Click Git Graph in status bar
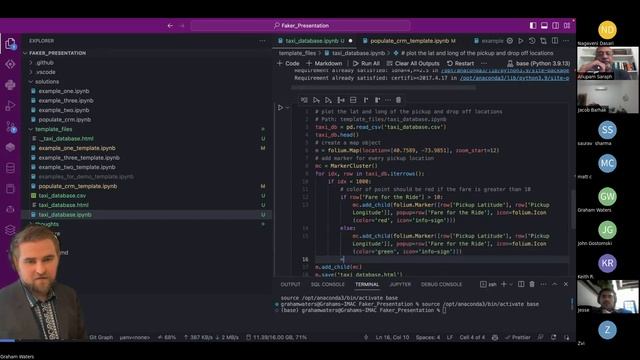Viewport: 640px width, 360px height. coord(101,338)
